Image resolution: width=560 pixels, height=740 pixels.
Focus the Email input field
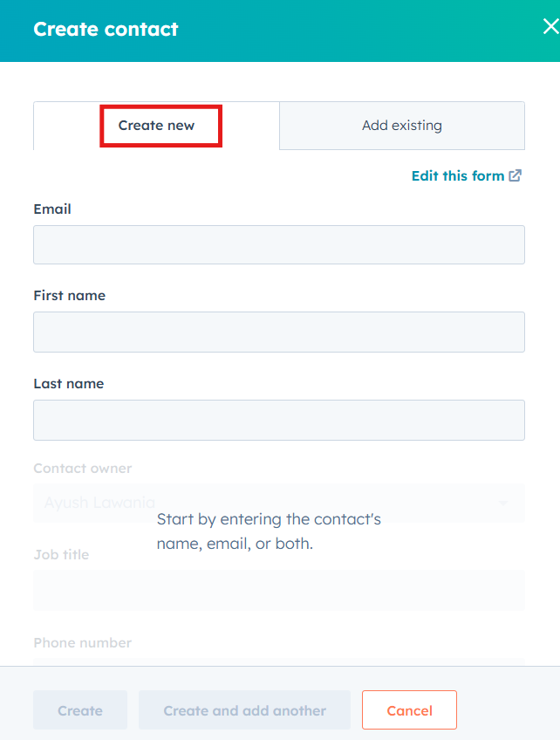(x=278, y=244)
